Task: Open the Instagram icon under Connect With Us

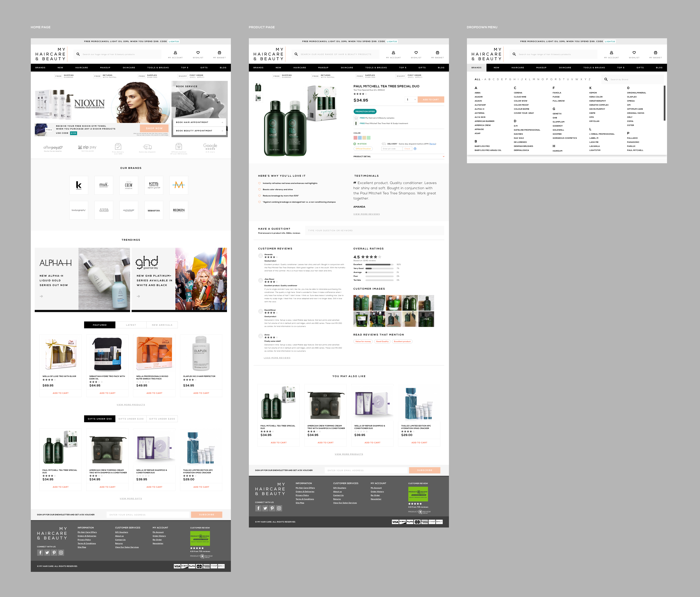Action: coord(61,552)
